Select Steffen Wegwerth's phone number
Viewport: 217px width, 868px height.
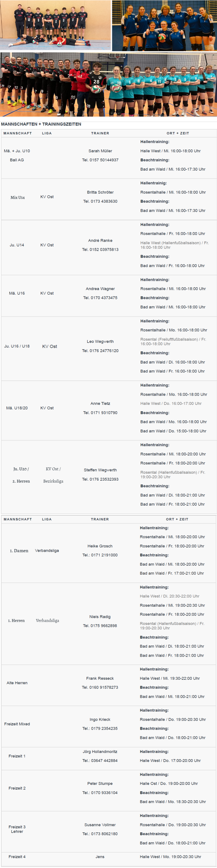click(x=100, y=479)
